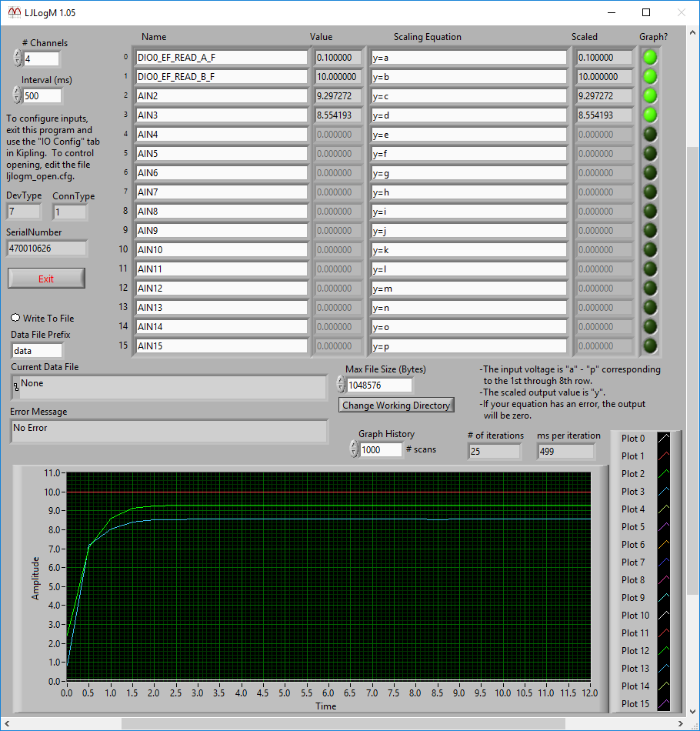Select the Plot 0 line style icon
The image size is (700, 731).
point(665,438)
